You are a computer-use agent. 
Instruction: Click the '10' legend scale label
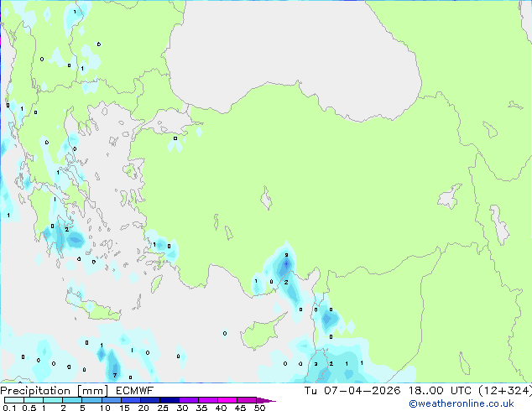coord(105,408)
